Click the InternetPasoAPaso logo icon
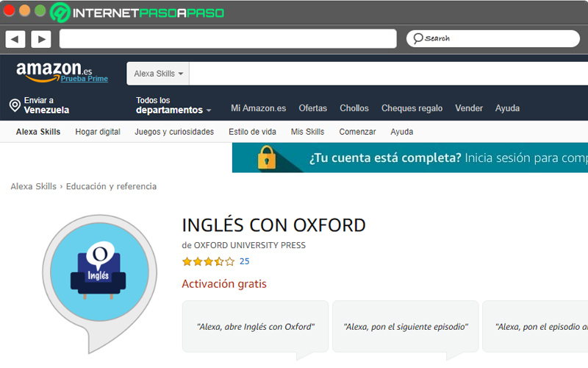The width and height of the screenshot is (588, 368). point(60,13)
